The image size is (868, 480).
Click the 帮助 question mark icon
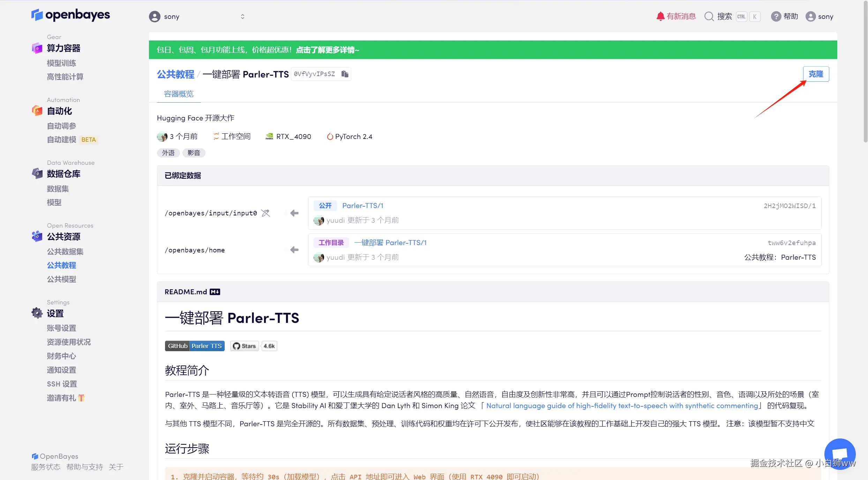[776, 16]
